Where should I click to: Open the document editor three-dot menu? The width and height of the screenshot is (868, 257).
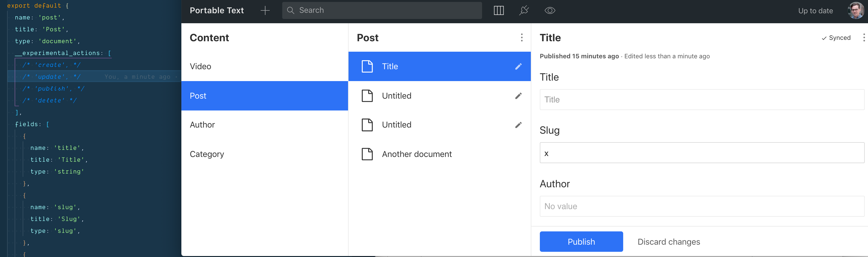tap(864, 37)
